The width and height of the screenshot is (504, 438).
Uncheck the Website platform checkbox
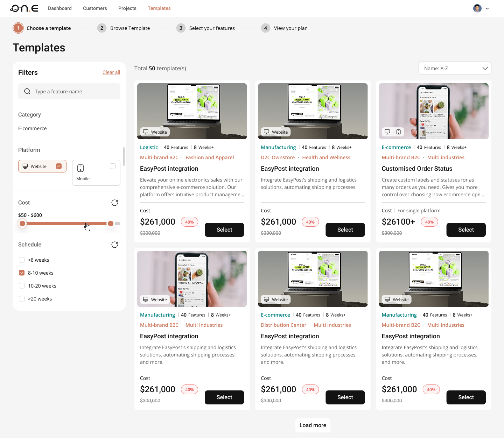click(59, 166)
